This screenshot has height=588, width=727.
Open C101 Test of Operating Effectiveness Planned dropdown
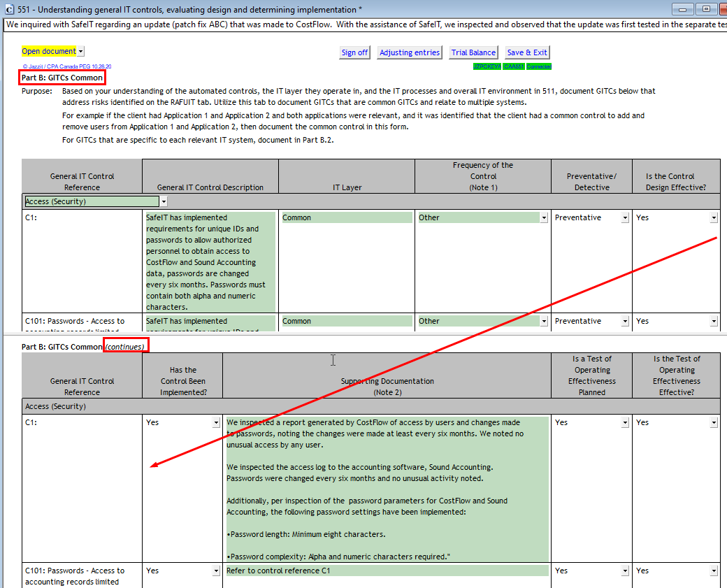click(625, 571)
